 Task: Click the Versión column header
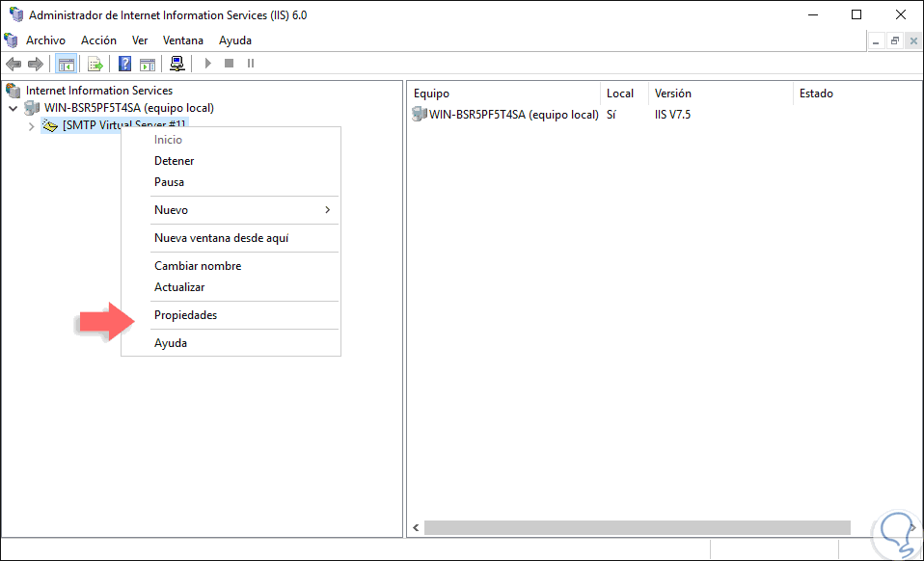tap(721, 93)
